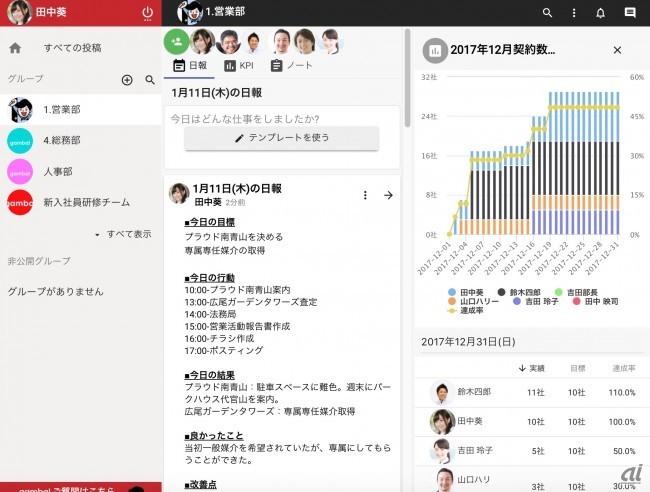Click the 2017年12月31日(日) date heading
Image resolution: width=650 pixels, height=492 pixels.
coord(468,342)
